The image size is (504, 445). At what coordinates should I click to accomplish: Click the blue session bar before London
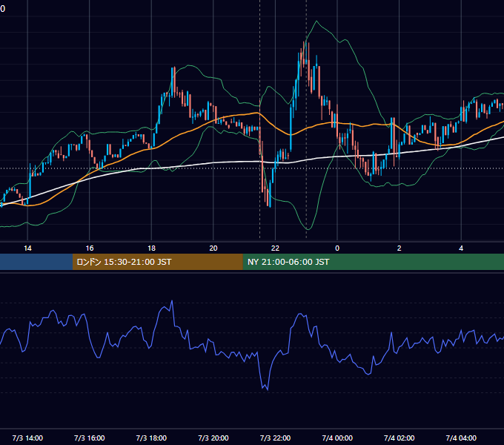coord(36,262)
